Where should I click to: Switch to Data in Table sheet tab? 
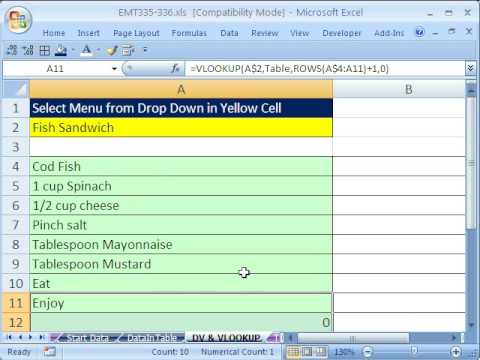click(152, 338)
